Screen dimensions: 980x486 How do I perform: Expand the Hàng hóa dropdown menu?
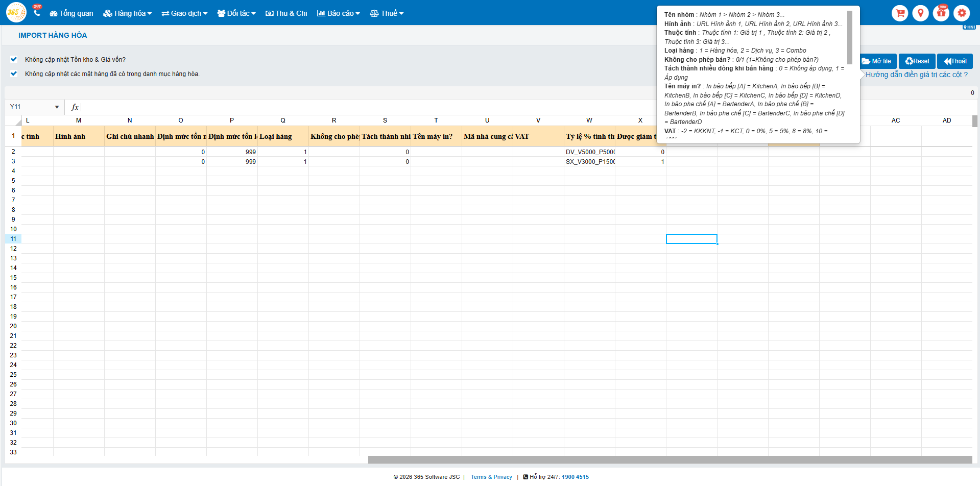(128, 13)
